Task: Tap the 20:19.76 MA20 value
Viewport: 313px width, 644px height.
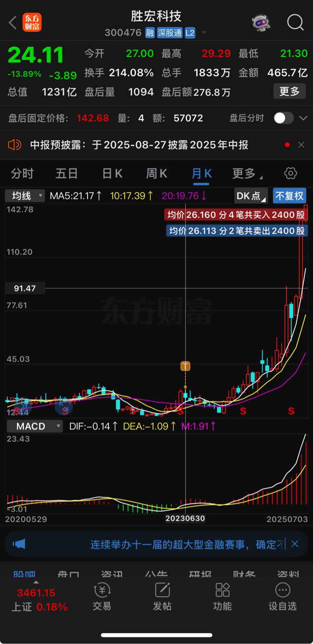Action: coord(184,196)
